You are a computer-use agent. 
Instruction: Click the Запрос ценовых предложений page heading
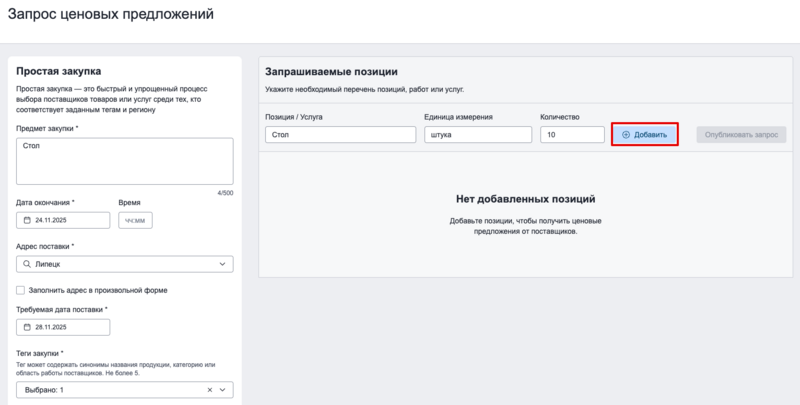click(x=110, y=15)
